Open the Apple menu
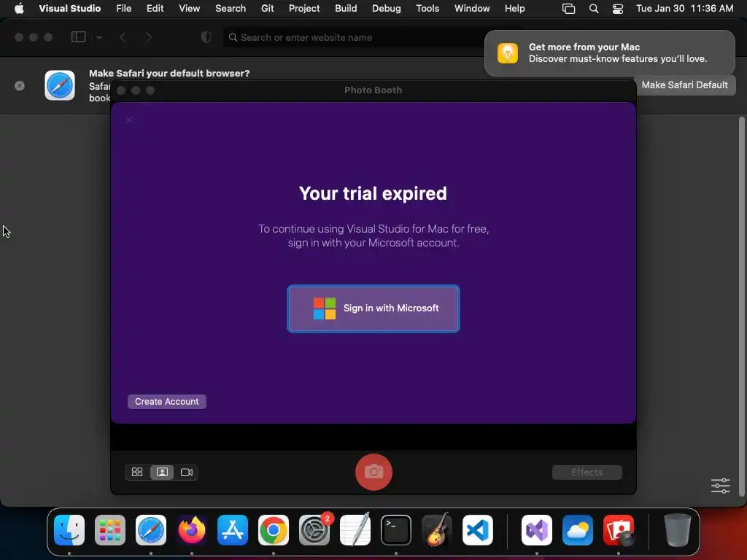The height and width of the screenshot is (560, 747). coord(19,9)
